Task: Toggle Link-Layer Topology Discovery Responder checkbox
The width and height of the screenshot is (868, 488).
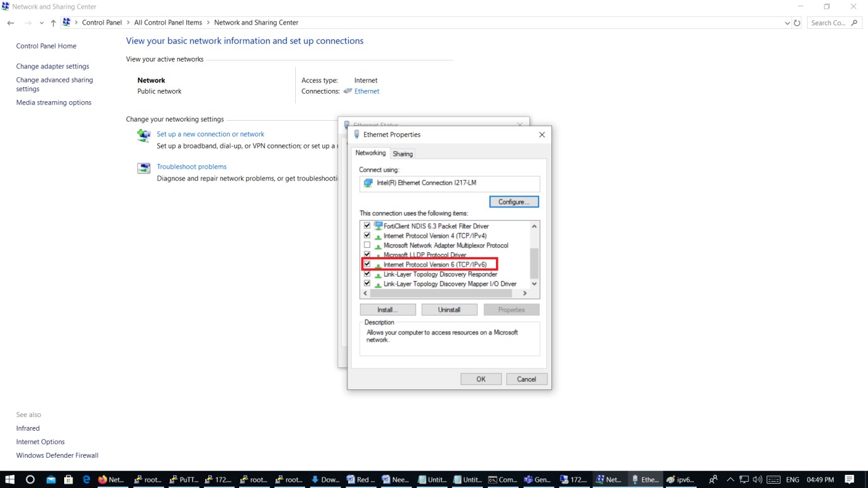Action: point(367,274)
